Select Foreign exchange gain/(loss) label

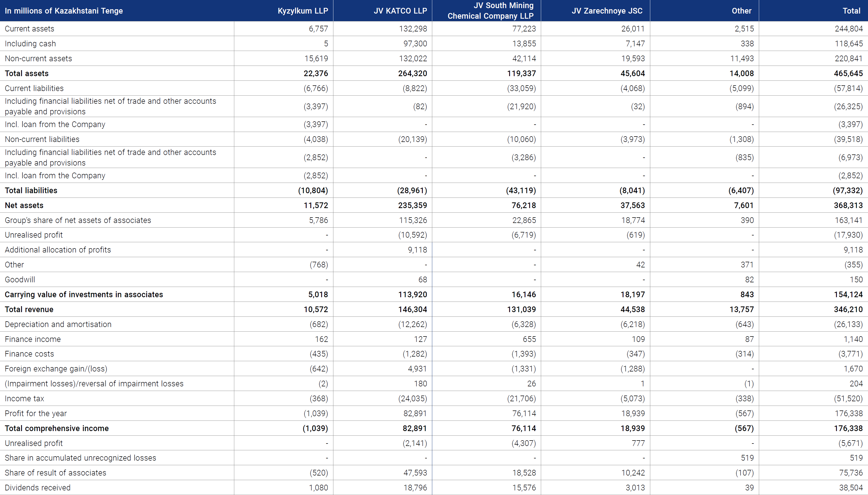(56, 369)
